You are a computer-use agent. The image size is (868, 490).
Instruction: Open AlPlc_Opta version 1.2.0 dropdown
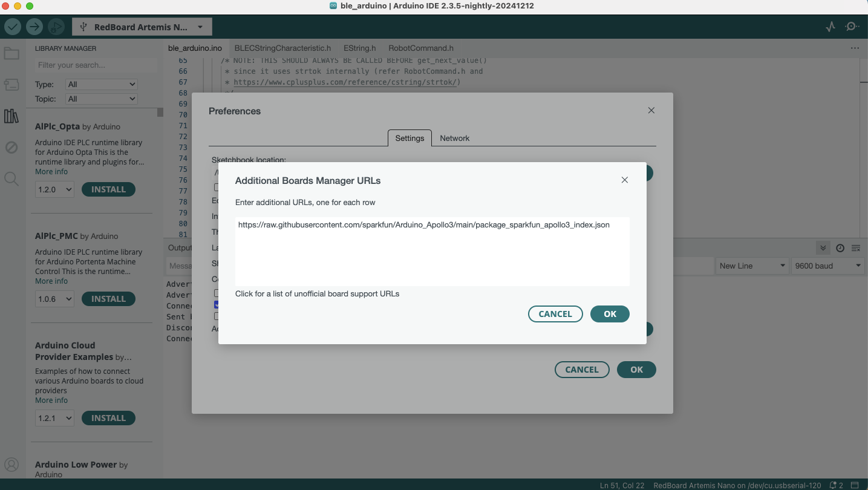tap(54, 189)
